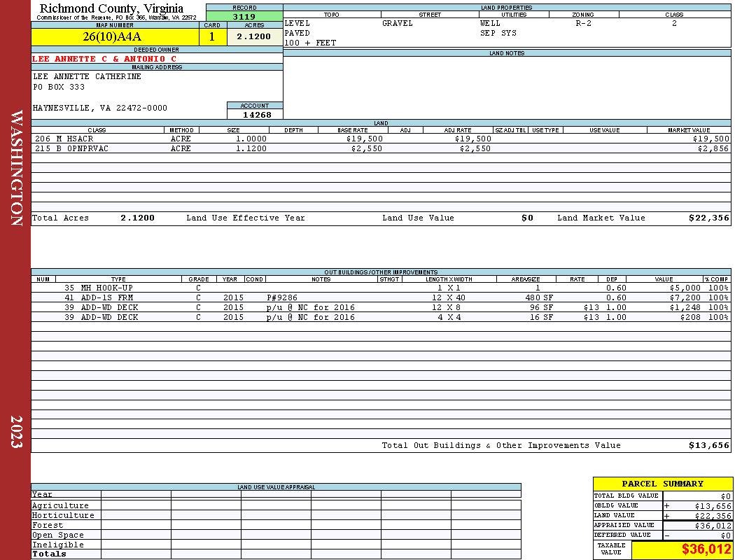
Task: Select the 215 B OPNPRVAC land row
Action: pyautogui.click(x=381, y=148)
